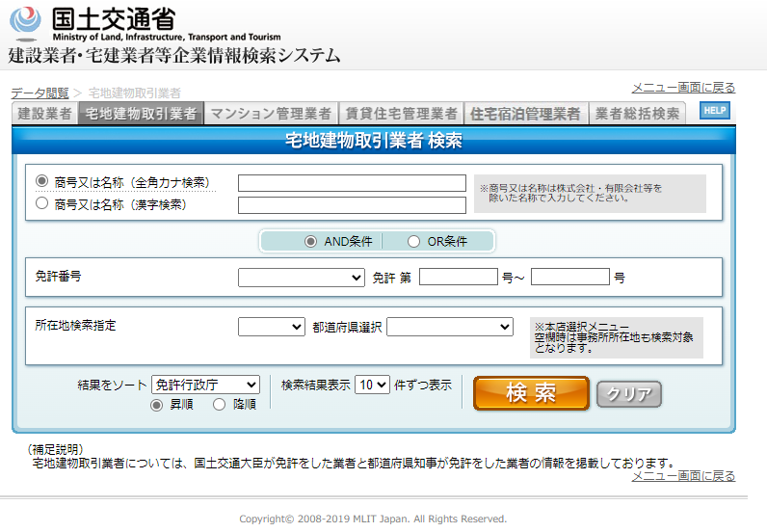This screenshot has height=532, width=767.
Task: Open the 所在地検索指定 dropdown
Action: coord(271,327)
